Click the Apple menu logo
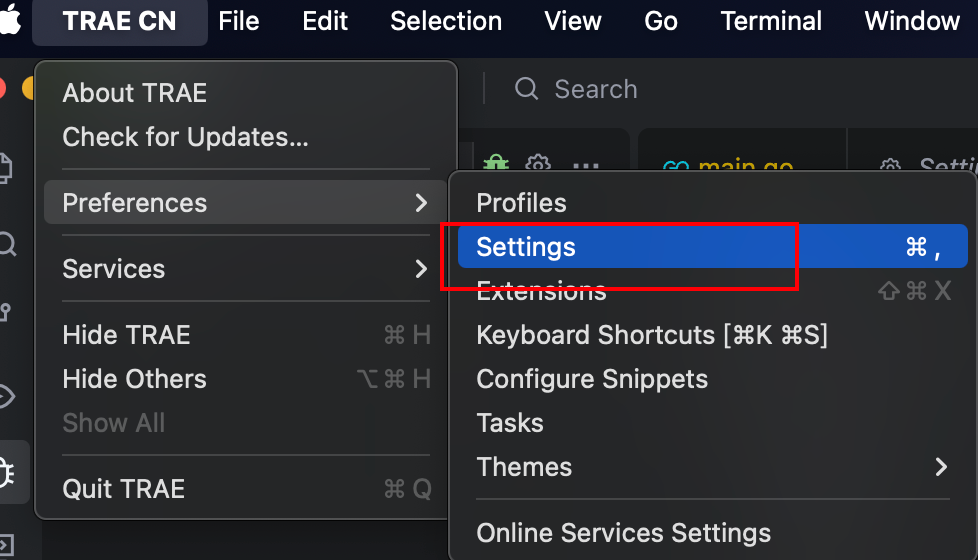The height and width of the screenshot is (560, 978). point(10,18)
